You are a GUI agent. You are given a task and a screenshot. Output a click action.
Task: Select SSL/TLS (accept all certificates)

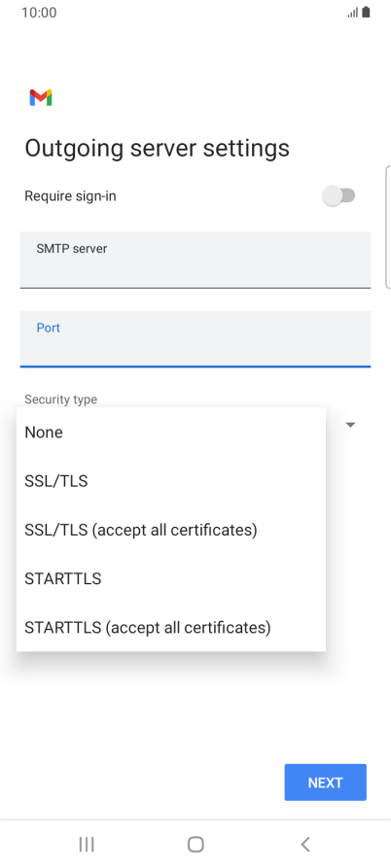[171, 530]
